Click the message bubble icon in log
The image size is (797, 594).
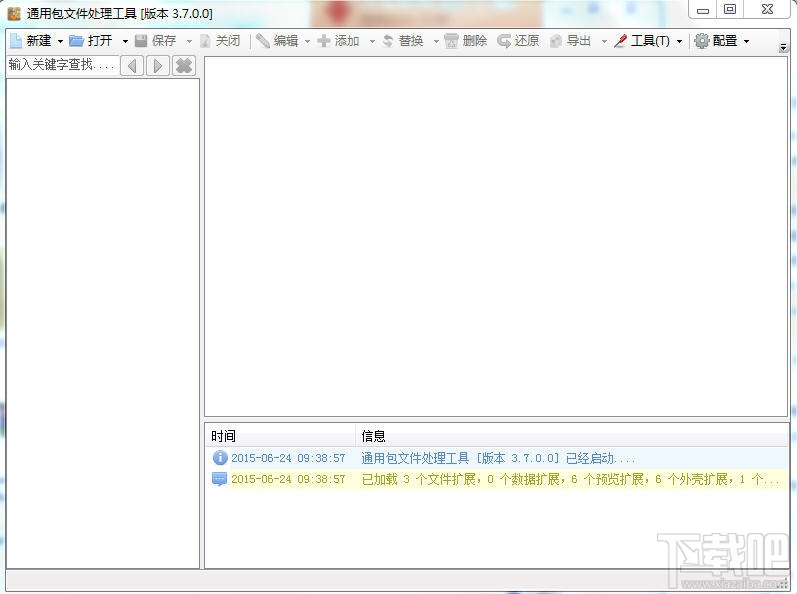220,479
